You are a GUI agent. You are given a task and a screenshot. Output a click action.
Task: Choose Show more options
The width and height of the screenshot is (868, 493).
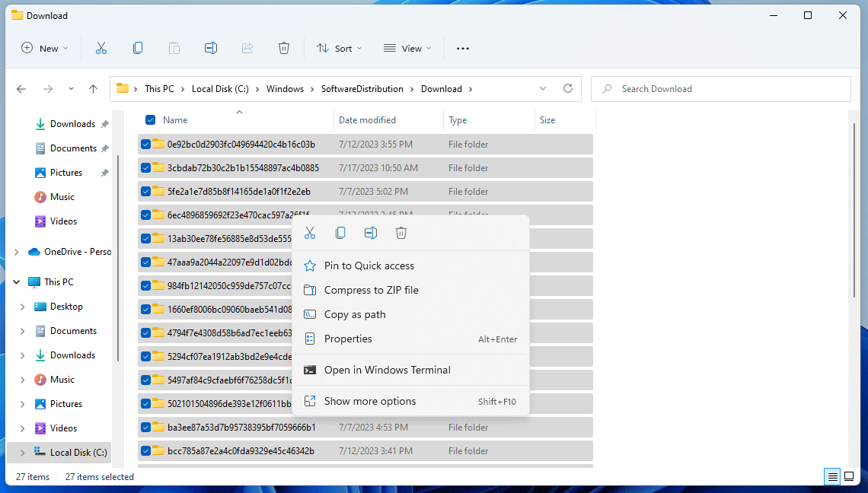coord(410,401)
